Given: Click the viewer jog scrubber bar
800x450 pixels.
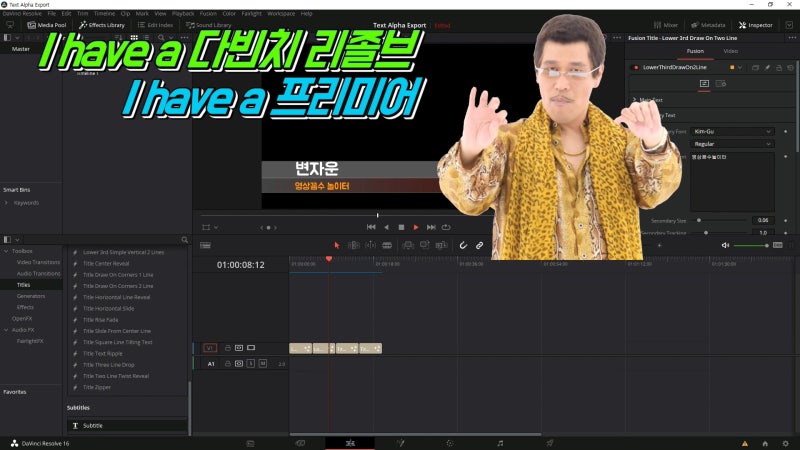Looking at the screenshot, I should (345, 215).
